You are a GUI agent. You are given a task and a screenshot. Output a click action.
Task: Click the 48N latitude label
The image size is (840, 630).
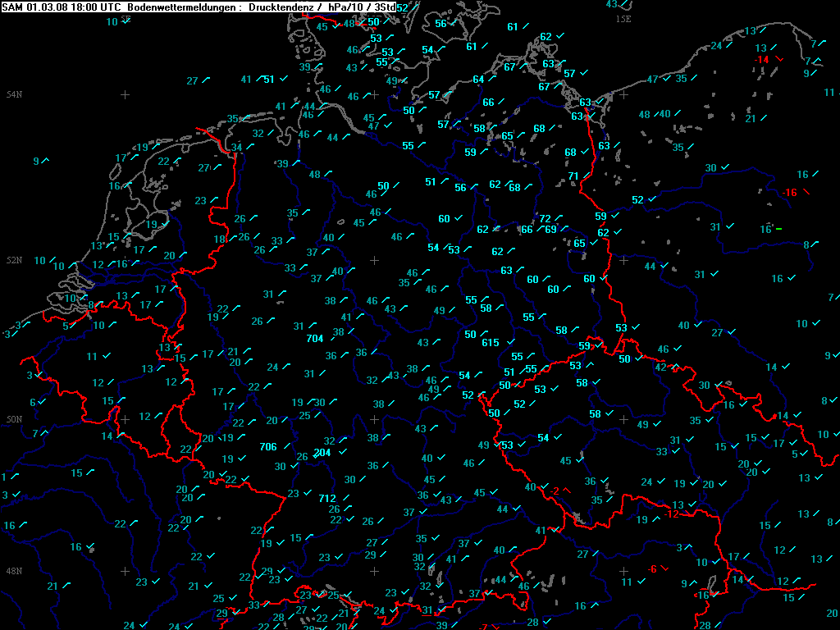pyautogui.click(x=14, y=571)
